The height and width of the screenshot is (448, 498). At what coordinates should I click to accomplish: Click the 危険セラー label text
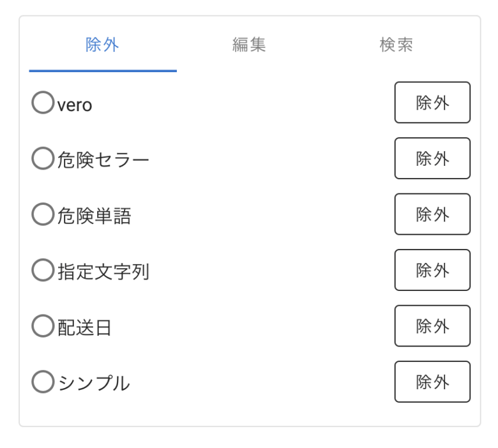(x=103, y=160)
